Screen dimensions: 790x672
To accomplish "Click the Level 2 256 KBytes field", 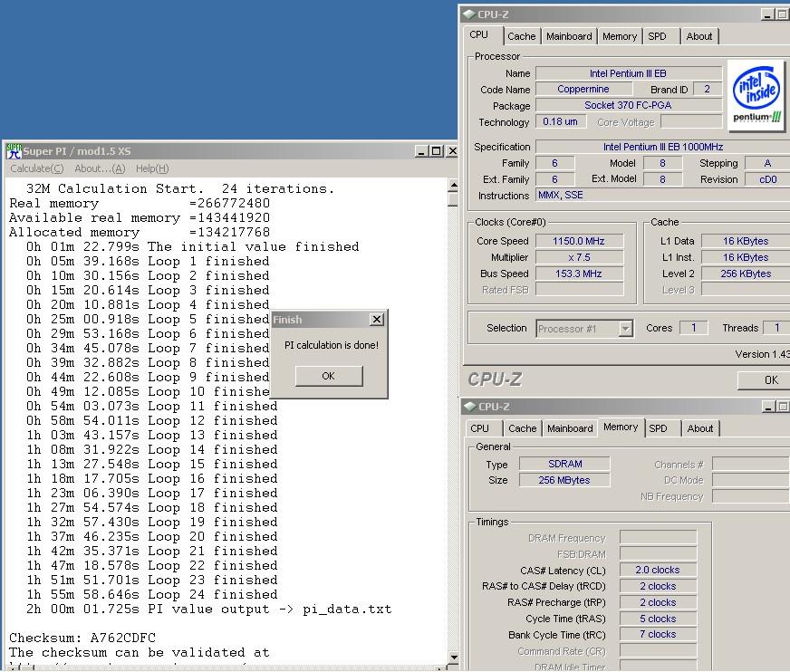I will coord(746,274).
